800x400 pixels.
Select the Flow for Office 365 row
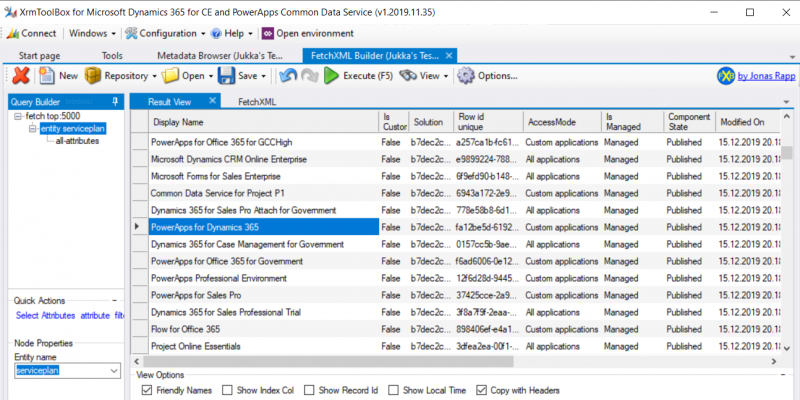point(456,329)
